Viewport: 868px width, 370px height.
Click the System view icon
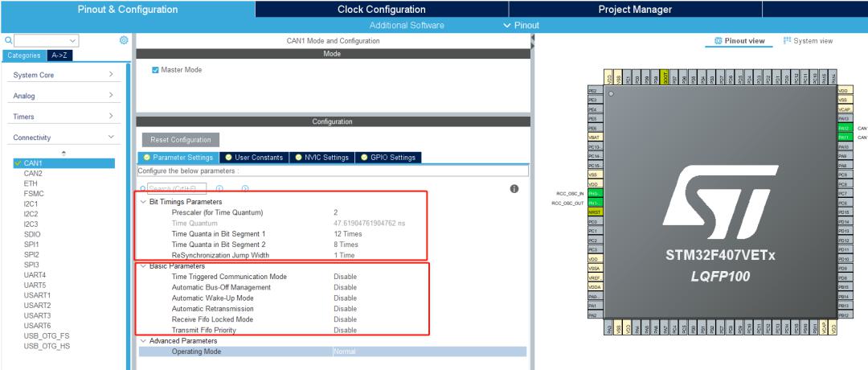(787, 41)
